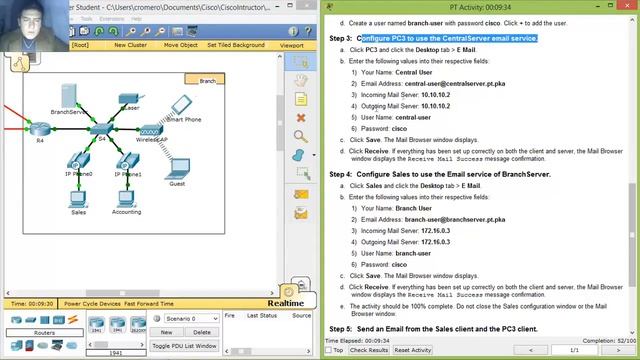Viewport: 640px width, 360px height.
Task: Select the End Devices category icon
Action: pyautogui.click(x=17, y=346)
